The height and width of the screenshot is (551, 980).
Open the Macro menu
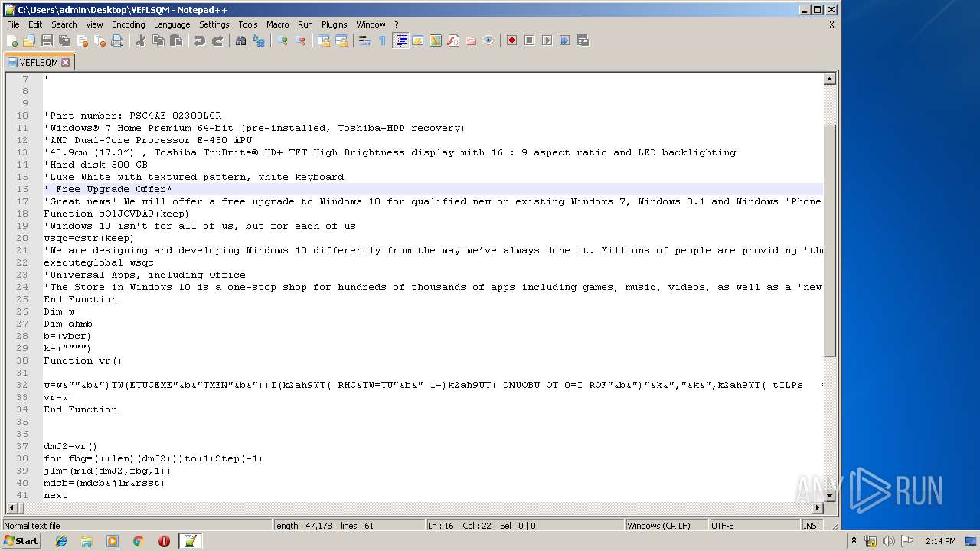(x=278, y=24)
